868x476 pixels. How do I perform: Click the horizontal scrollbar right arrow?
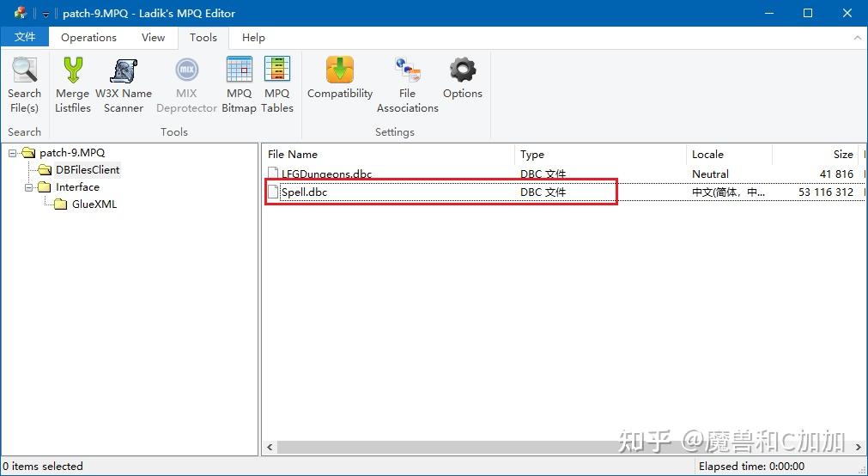[859, 447]
